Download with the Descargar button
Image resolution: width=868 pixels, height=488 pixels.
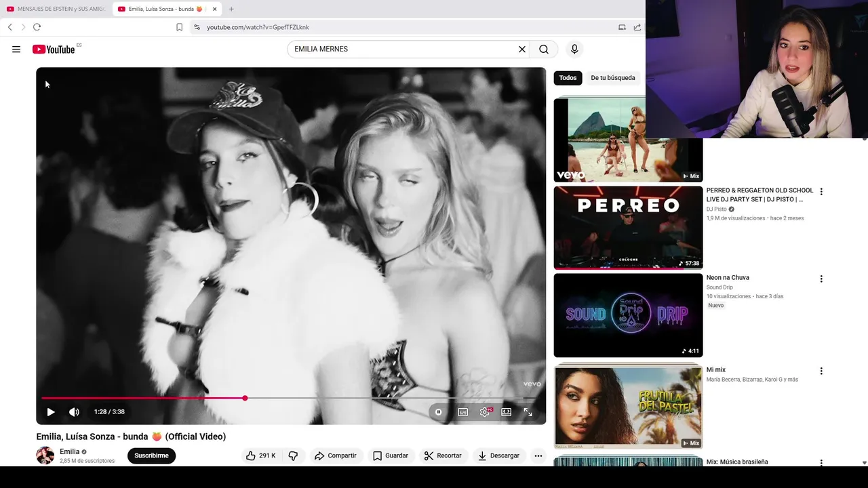coord(498,455)
